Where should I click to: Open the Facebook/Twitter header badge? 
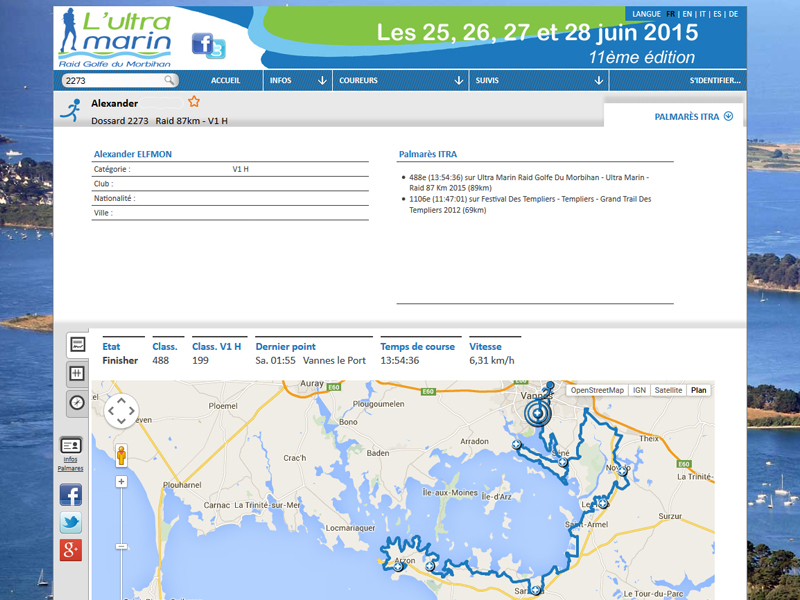coord(208,46)
